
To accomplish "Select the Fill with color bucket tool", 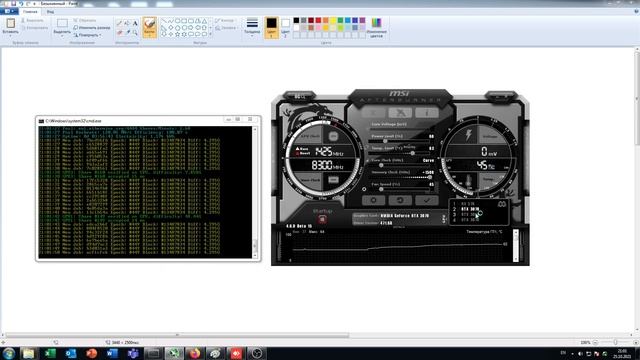I will pyautogui.click(x=127, y=23).
